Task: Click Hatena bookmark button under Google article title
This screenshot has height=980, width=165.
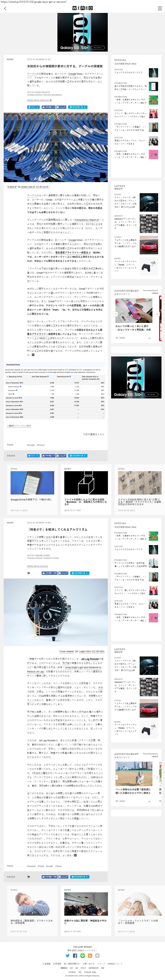Action: [x=78, y=107]
